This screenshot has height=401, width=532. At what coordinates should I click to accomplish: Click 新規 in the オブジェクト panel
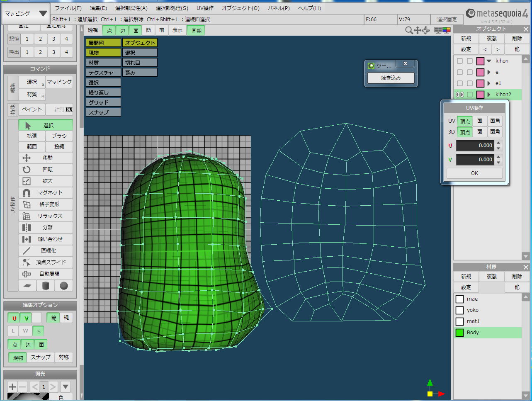coord(466,38)
